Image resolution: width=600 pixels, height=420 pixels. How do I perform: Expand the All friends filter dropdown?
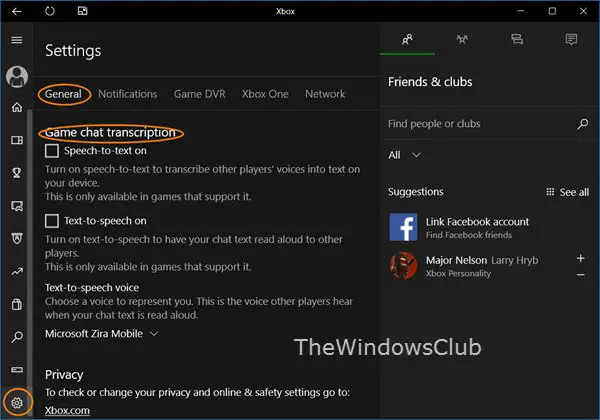(404, 155)
